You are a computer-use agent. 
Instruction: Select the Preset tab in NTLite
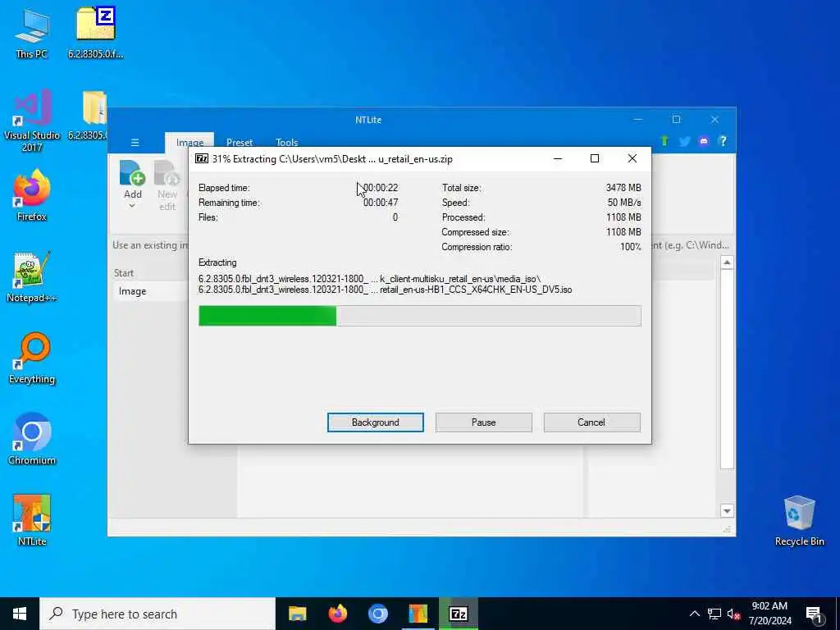tap(239, 143)
